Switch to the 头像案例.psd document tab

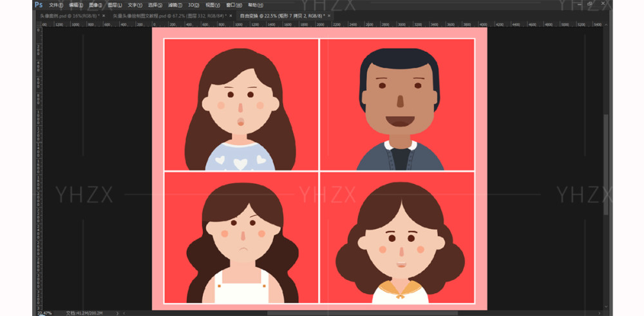pos(69,15)
